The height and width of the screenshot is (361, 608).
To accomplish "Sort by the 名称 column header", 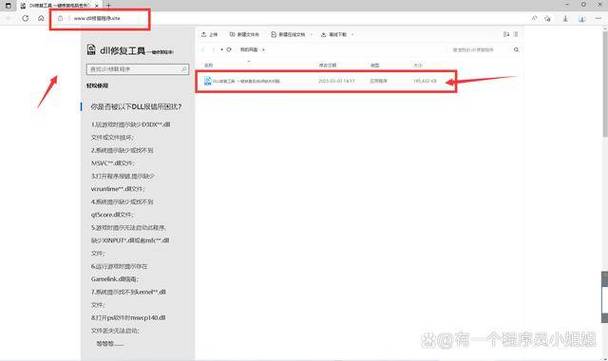I will pyautogui.click(x=209, y=65).
